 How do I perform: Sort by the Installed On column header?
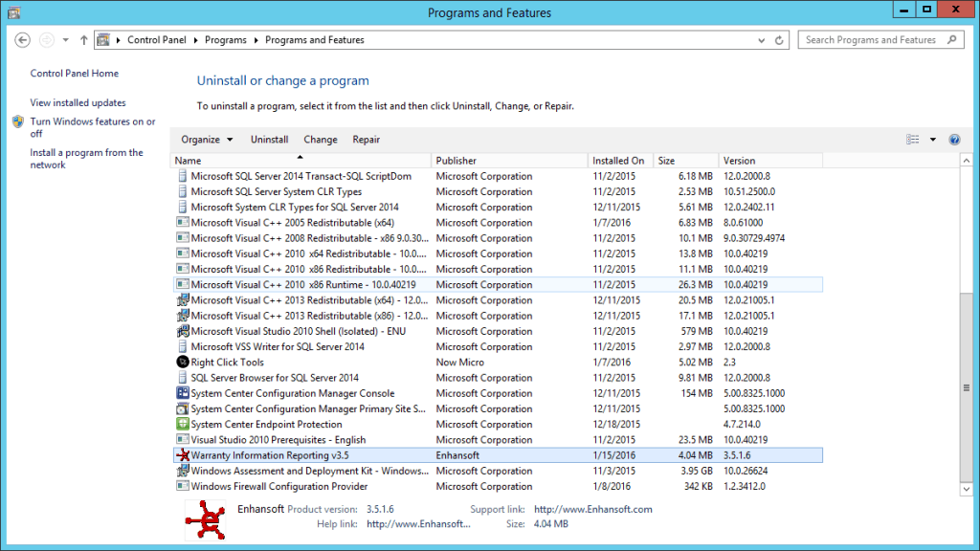(x=620, y=161)
